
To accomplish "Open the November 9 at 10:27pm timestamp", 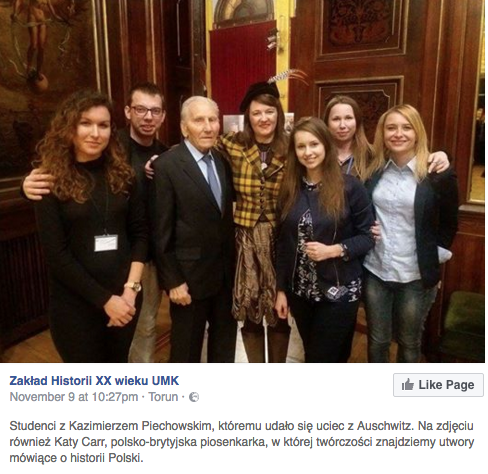I will click(x=74, y=397).
